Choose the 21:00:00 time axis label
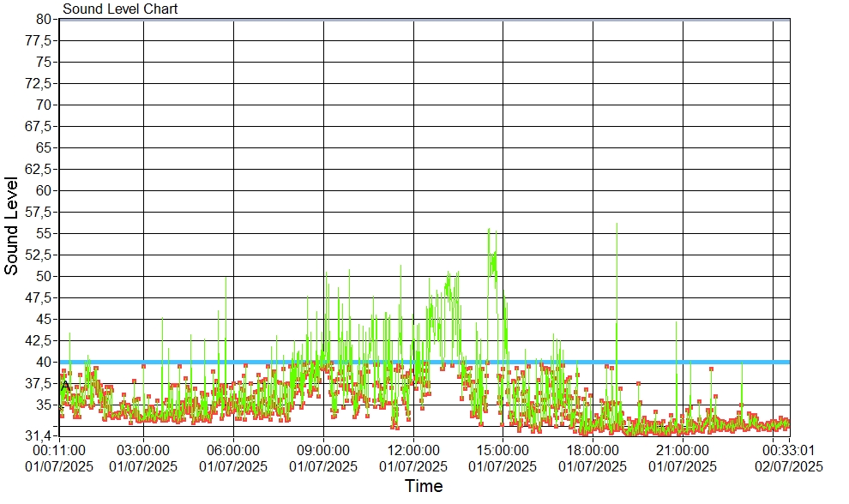Viewport: 849px width, 504px height. [683, 449]
